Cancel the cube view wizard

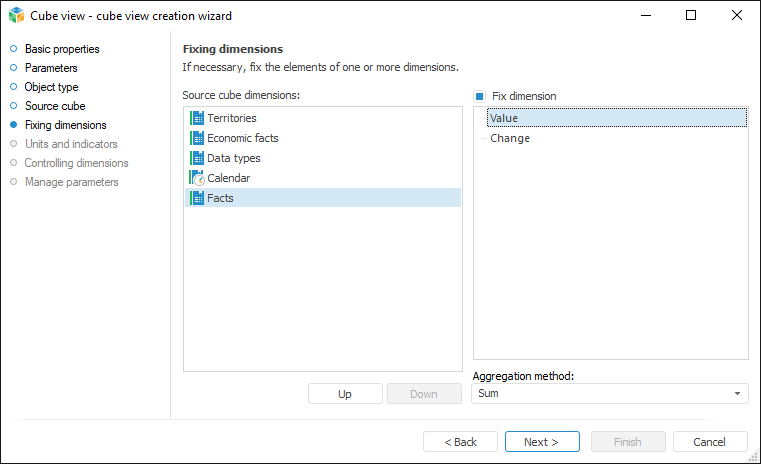click(710, 442)
